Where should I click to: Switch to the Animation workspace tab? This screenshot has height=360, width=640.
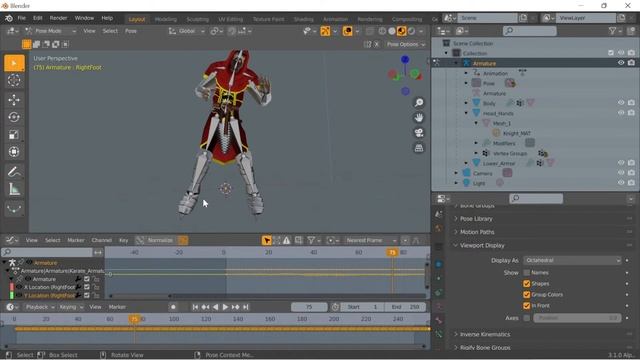pos(335,19)
